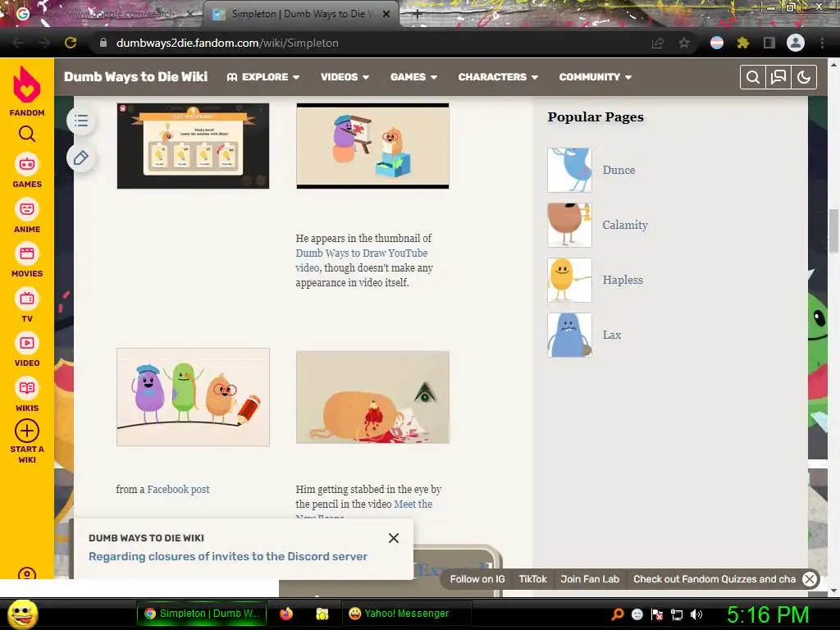Reload the page with the refresh icon
The width and height of the screenshot is (840, 630).
tap(71, 43)
